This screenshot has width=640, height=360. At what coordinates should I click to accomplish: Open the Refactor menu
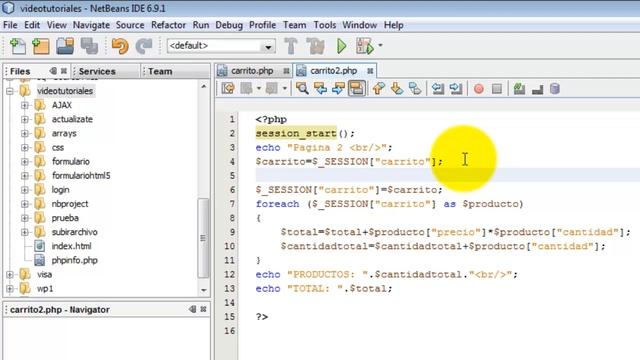pyautogui.click(x=168, y=25)
